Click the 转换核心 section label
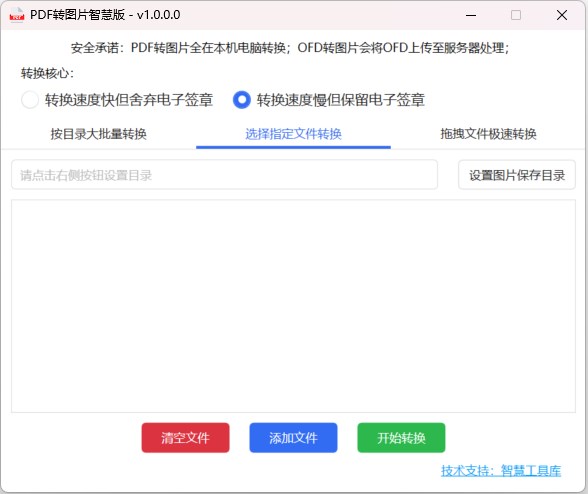588x494 pixels. [47, 73]
